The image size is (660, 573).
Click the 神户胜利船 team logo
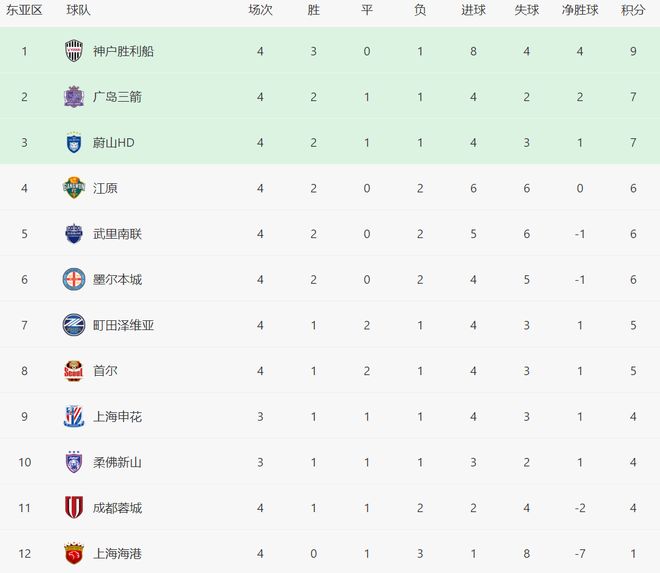point(74,51)
